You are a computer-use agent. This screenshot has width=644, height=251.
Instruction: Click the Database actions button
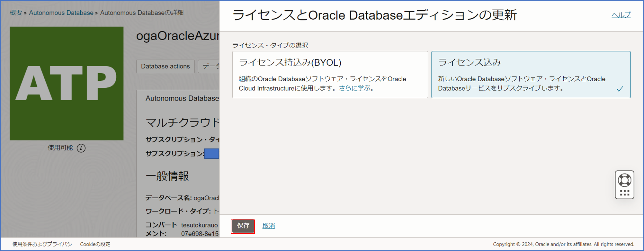[165, 66]
